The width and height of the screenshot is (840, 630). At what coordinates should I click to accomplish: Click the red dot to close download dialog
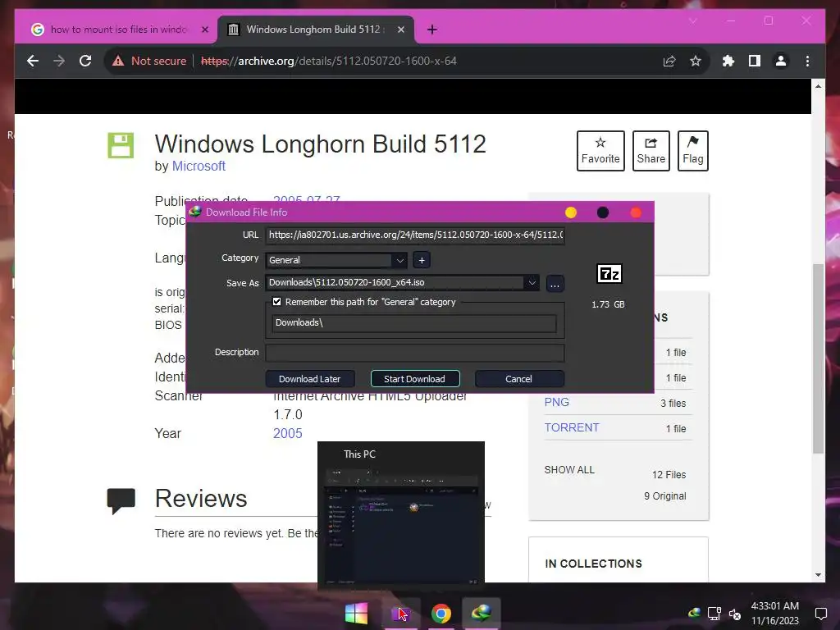636,212
